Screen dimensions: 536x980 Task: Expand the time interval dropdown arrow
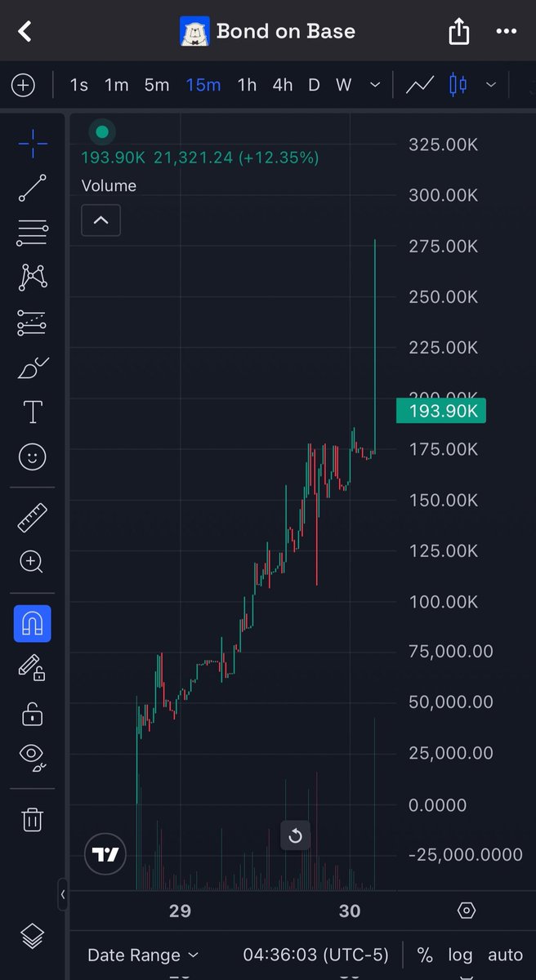[x=375, y=84]
